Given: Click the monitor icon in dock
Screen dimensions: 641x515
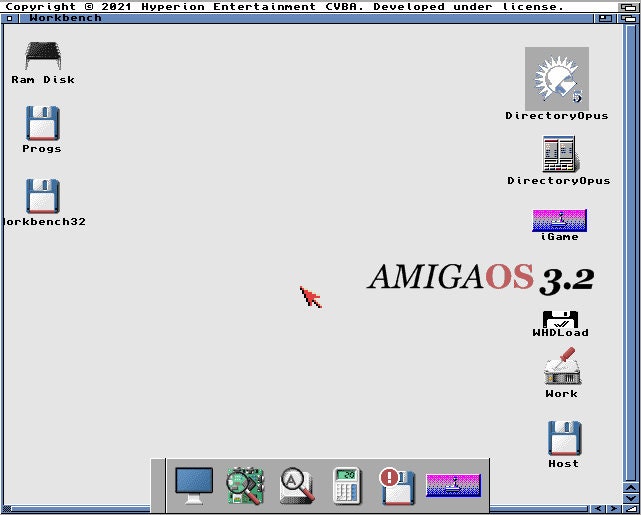Looking at the screenshot, I should tap(194, 486).
